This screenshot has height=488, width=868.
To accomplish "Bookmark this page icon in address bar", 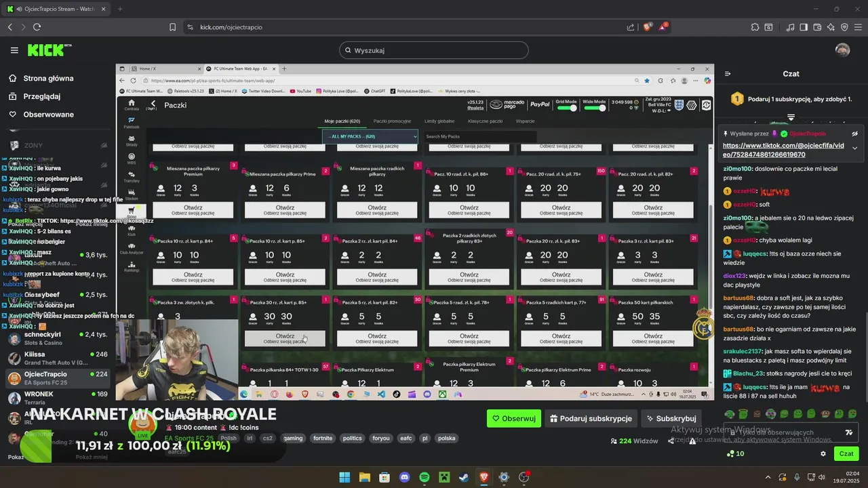I will coord(173,27).
